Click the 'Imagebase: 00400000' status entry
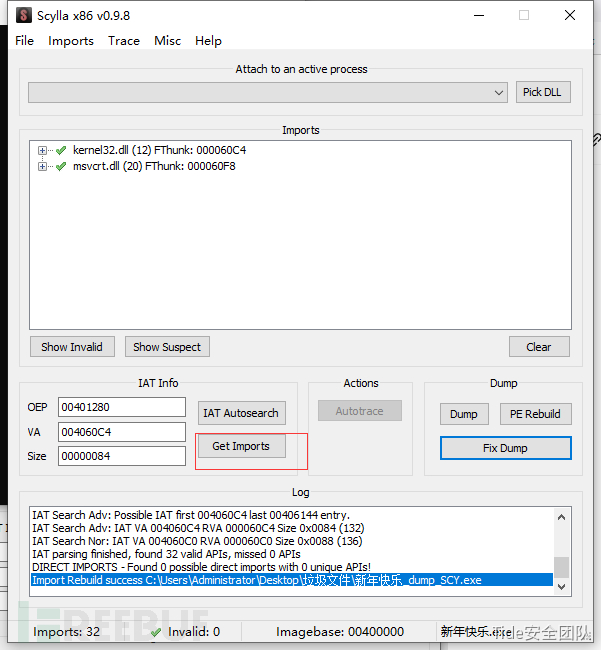 (x=340, y=632)
